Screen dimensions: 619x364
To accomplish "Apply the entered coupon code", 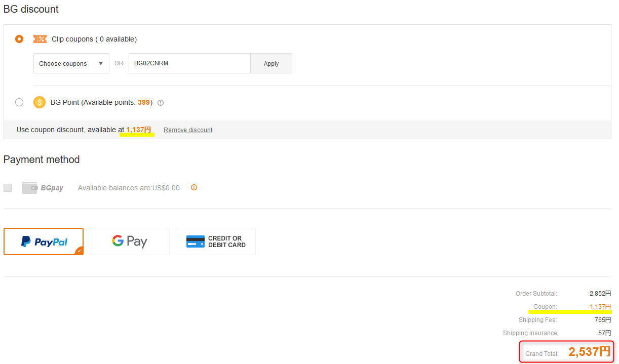I will tap(272, 63).
